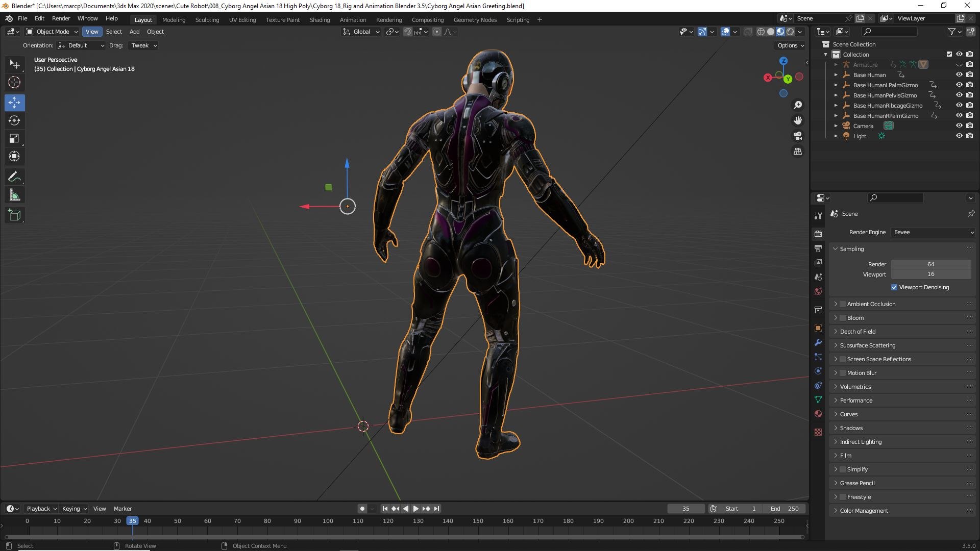
Task: Uncheck Viewport Denoising
Action: [894, 287]
